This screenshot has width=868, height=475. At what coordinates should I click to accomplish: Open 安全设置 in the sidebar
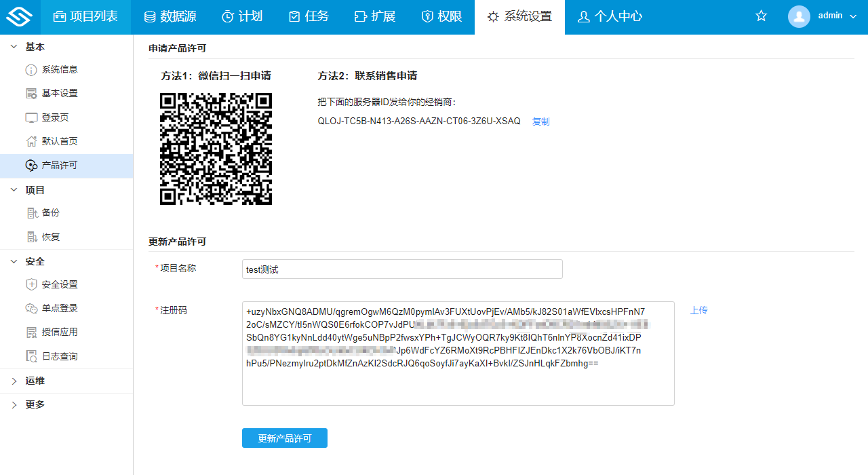pos(59,284)
